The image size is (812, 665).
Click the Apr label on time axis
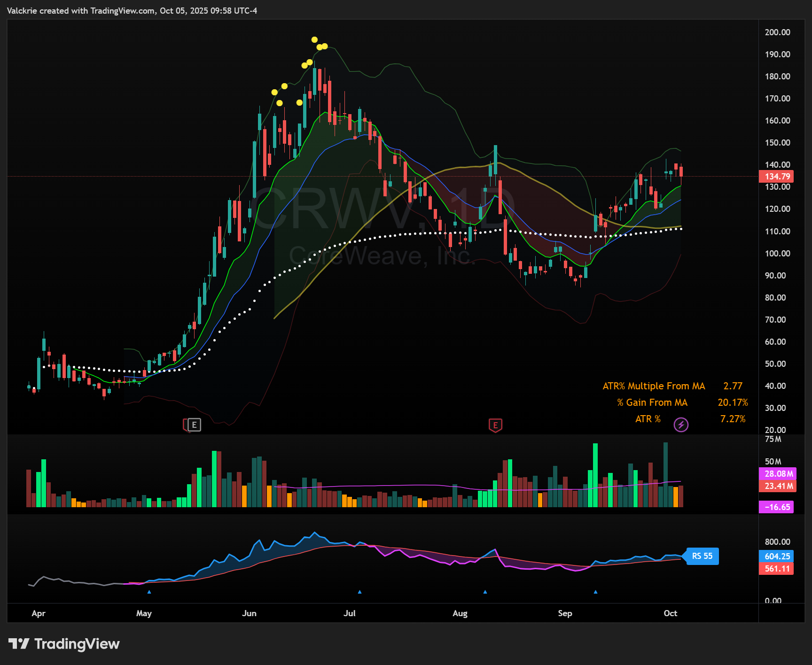tap(39, 613)
